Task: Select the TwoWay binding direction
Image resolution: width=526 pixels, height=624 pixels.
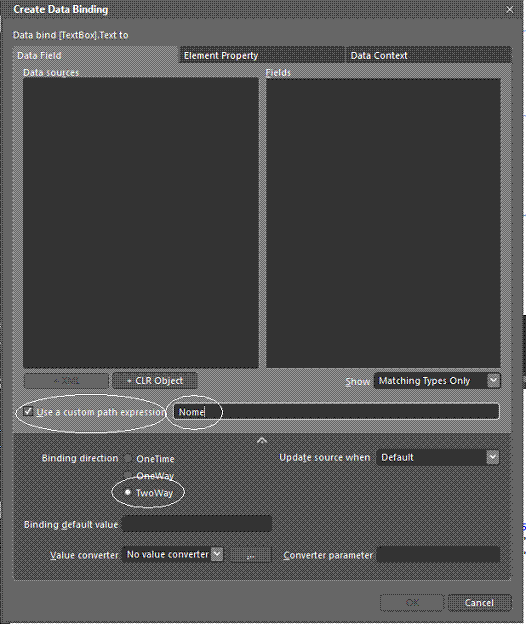Action: pyautogui.click(x=128, y=493)
